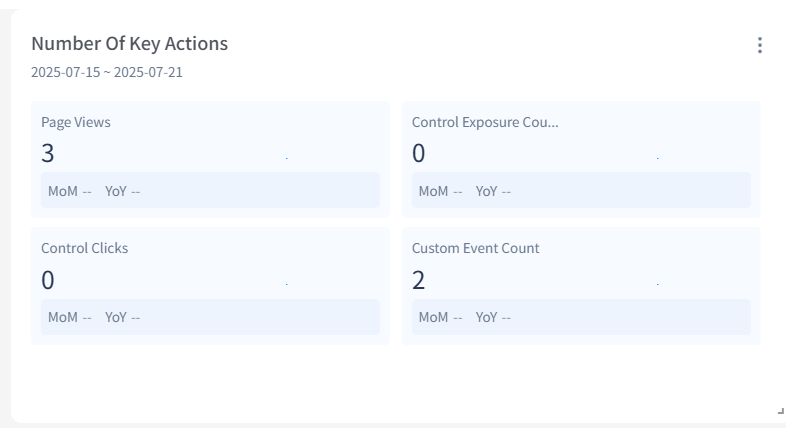Open the Custom Event Count card
The height and width of the screenshot is (428, 786).
[x=476, y=248]
